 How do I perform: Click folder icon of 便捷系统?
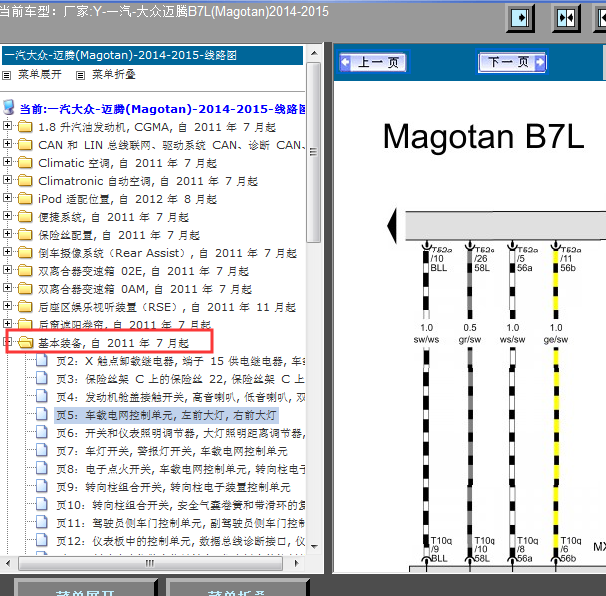26,216
